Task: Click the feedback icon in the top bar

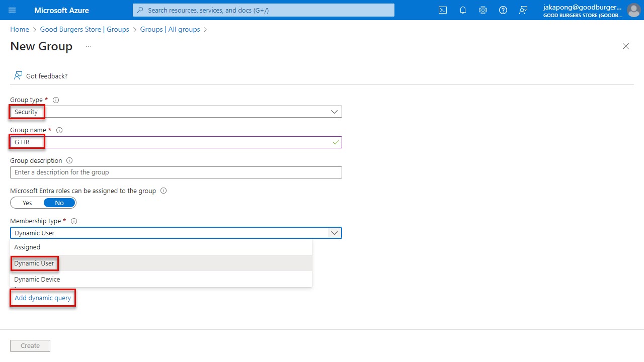Action: pos(523,10)
